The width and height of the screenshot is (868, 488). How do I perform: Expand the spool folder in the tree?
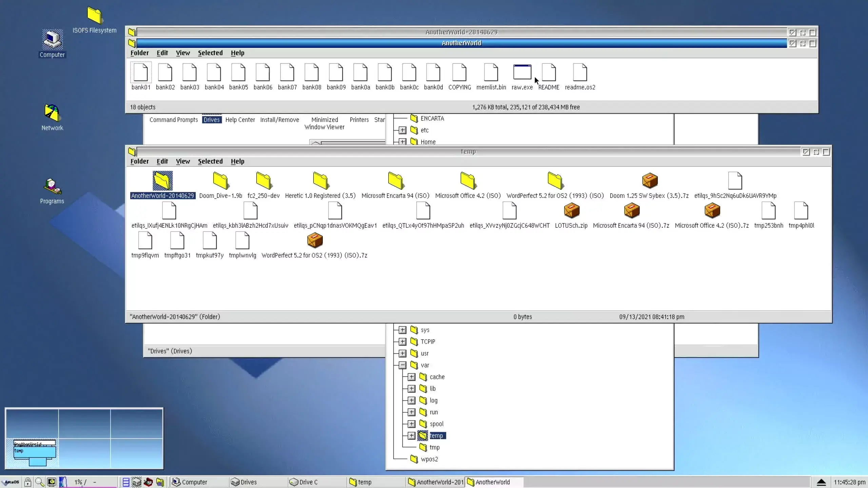click(412, 424)
